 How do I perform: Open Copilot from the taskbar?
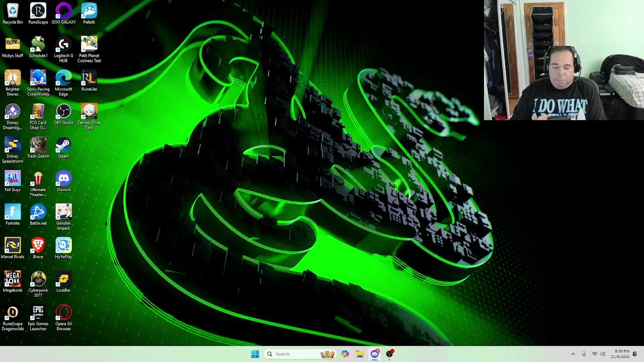click(345, 354)
